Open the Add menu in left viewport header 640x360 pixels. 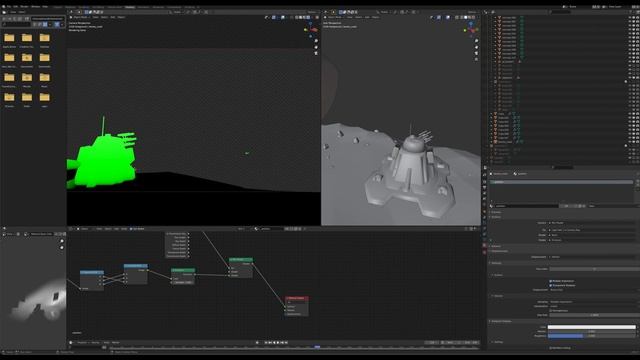click(x=113, y=17)
